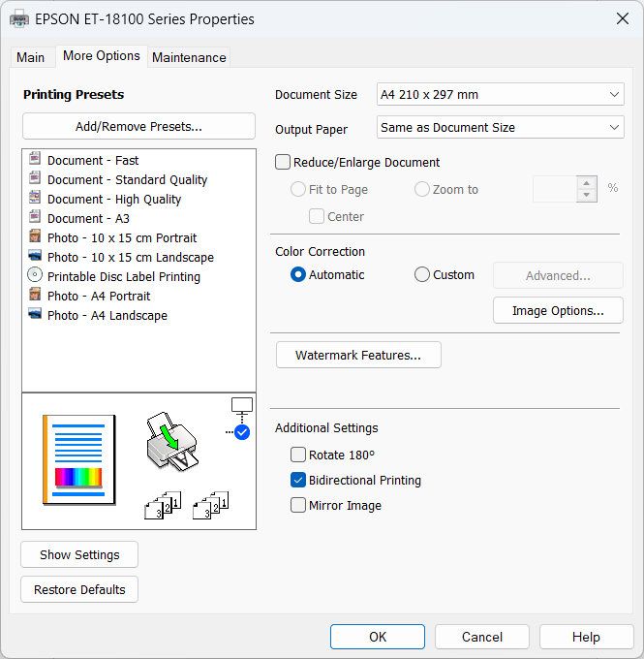Click the Show Settings button
Screen dimensions: 644x659
(79, 554)
